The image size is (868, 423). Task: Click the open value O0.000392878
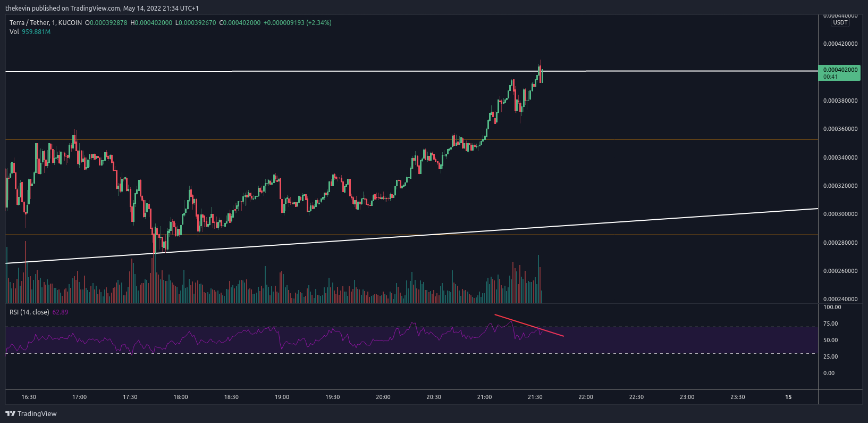tap(106, 23)
